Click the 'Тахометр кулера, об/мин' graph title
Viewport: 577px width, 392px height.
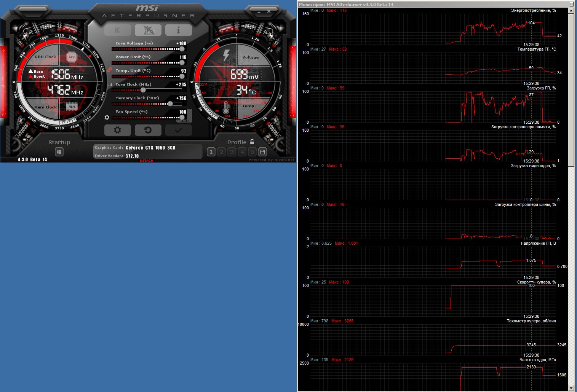point(531,321)
